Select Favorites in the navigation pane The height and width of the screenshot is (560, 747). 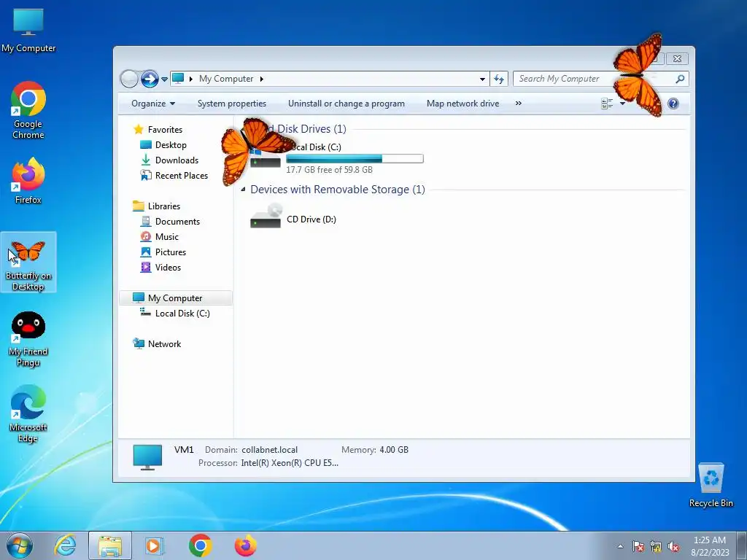click(165, 130)
